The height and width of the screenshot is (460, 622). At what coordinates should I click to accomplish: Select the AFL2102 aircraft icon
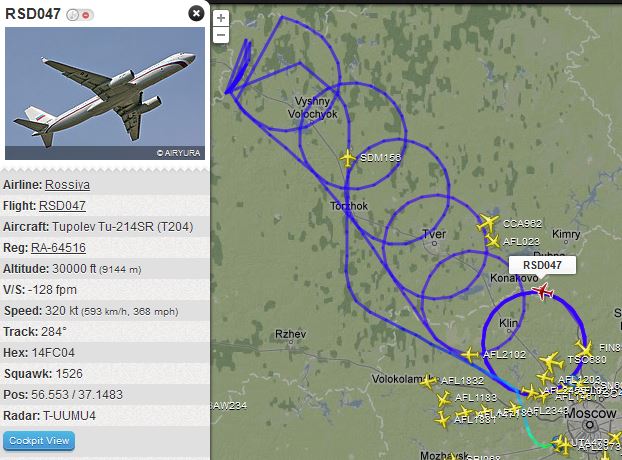pos(470,354)
